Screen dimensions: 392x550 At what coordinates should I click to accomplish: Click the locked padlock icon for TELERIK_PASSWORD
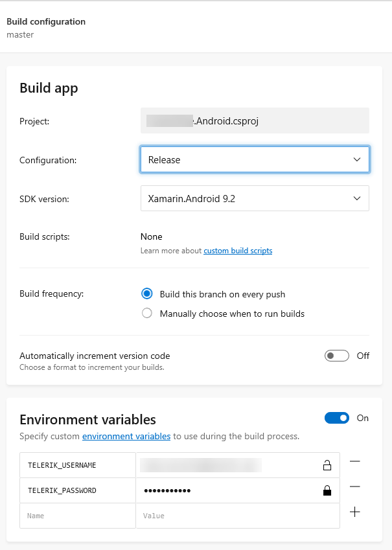[x=327, y=490]
